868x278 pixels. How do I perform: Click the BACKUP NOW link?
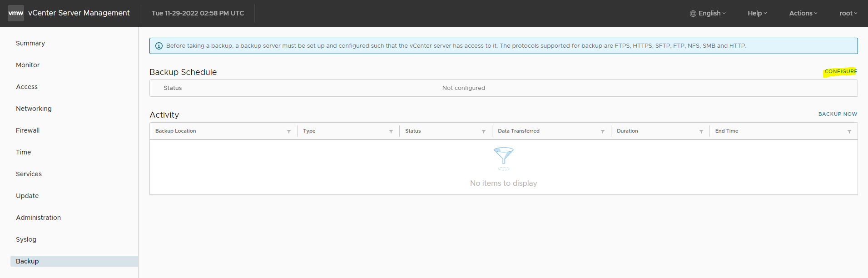[838, 114]
